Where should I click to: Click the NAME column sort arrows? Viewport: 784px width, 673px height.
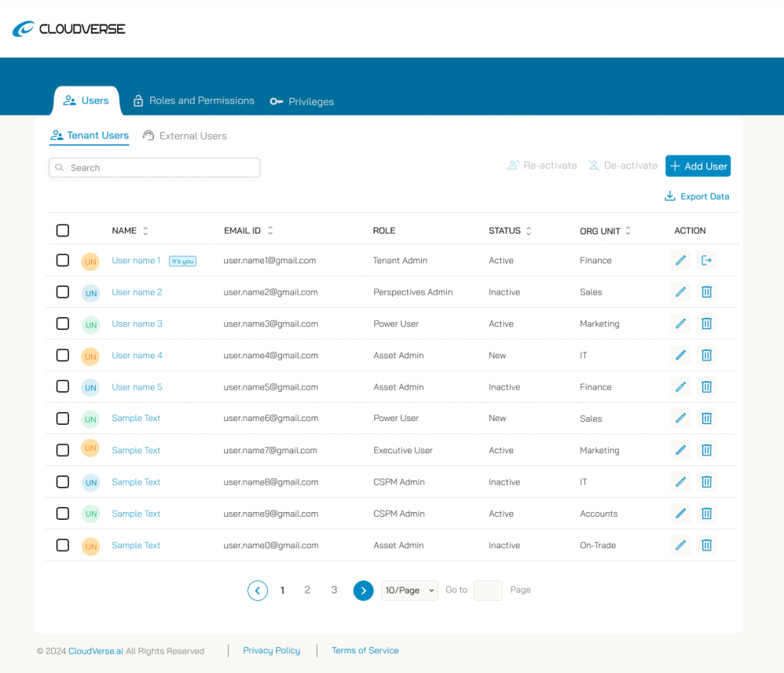click(x=145, y=230)
